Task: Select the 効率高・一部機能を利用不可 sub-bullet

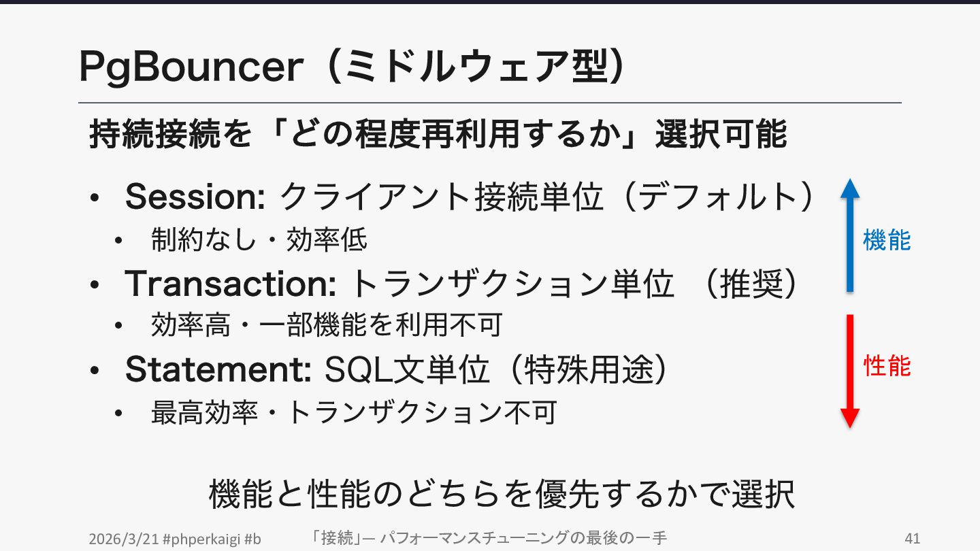Action: (327, 326)
